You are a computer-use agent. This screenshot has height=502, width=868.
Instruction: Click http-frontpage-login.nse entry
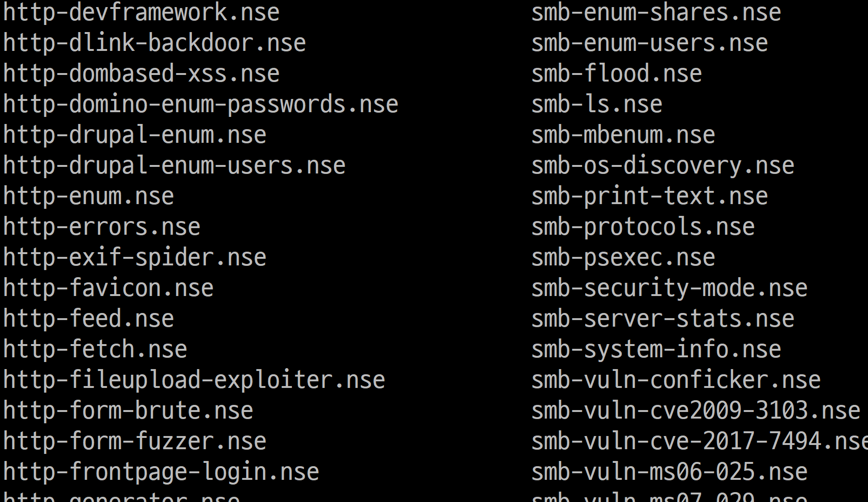click(161, 472)
